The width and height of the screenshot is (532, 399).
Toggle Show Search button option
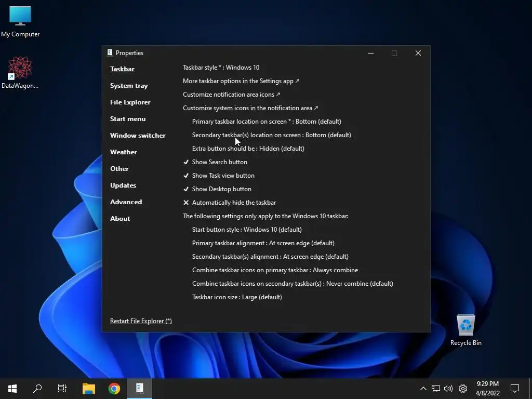(x=215, y=162)
